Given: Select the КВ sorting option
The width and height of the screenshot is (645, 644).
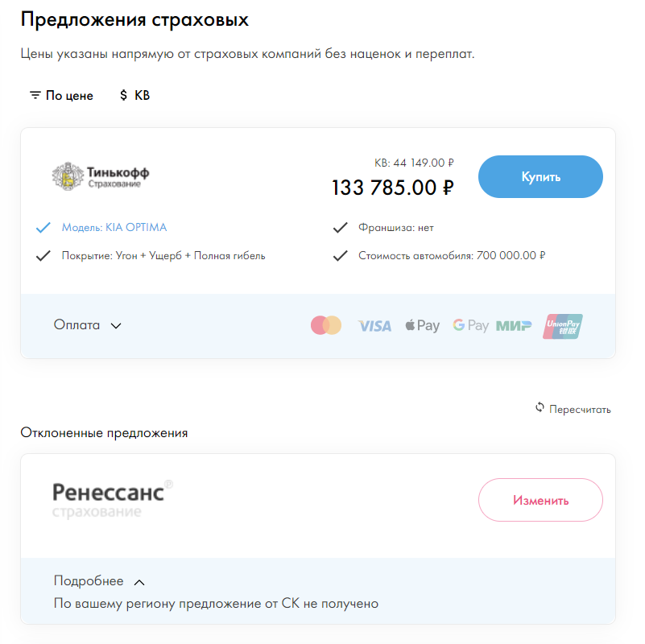Looking at the screenshot, I should [134, 95].
